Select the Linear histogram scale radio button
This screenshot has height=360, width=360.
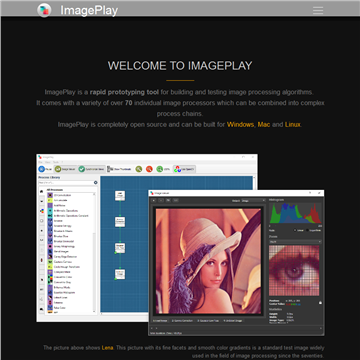(295, 230)
